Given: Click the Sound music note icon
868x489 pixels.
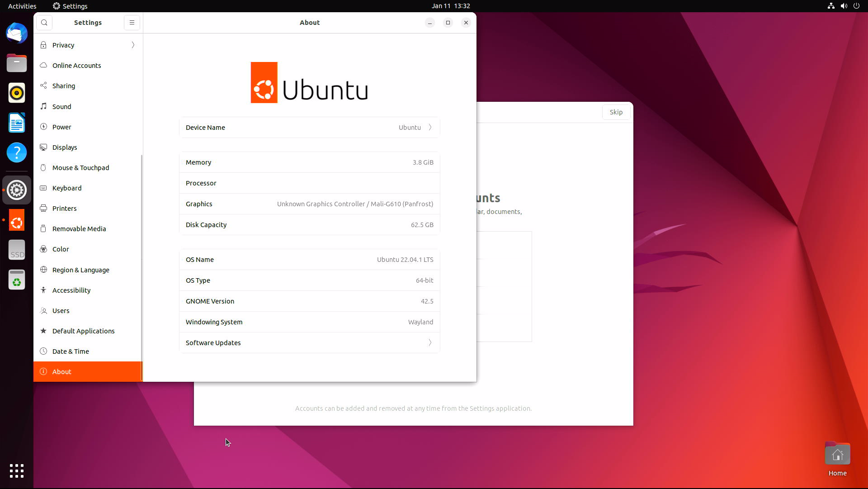Looking at the screenshot, I should pos(43,106).
